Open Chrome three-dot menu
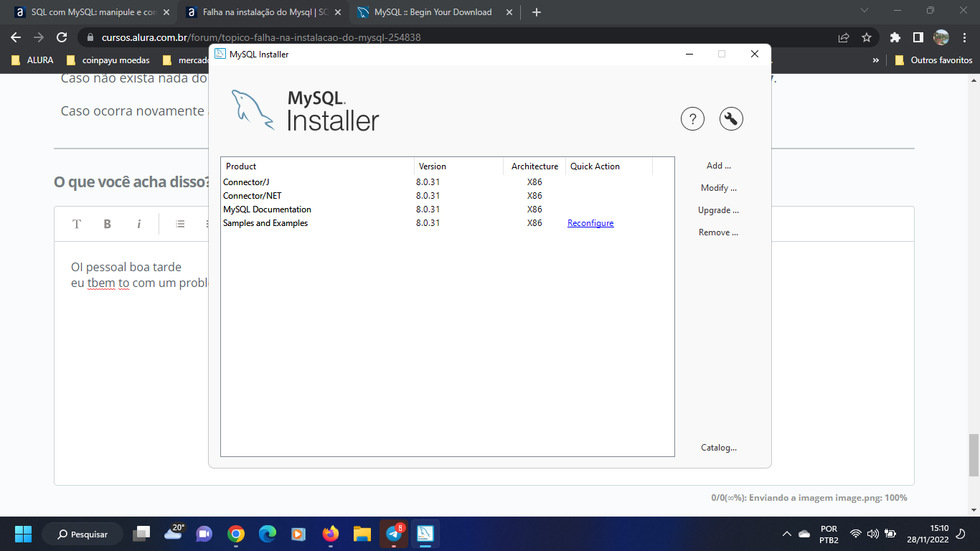The width and height of the screenshot is (980, 551). (964, 37)
